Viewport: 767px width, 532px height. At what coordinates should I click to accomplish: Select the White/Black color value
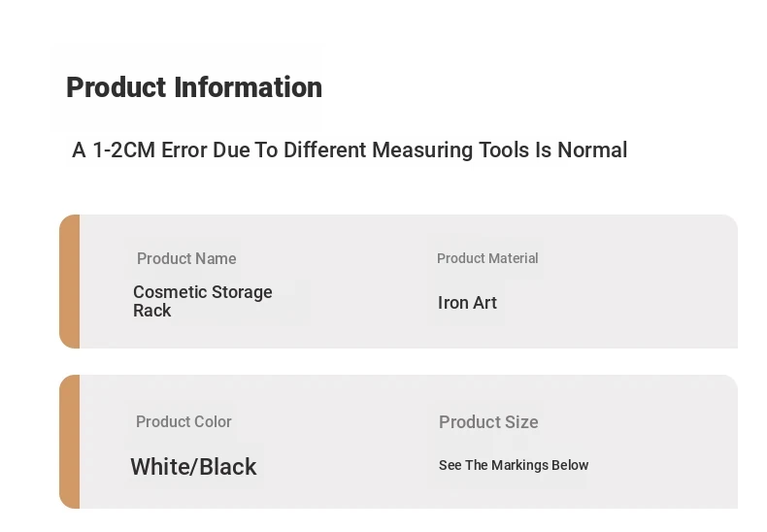(x=193, y=467)
